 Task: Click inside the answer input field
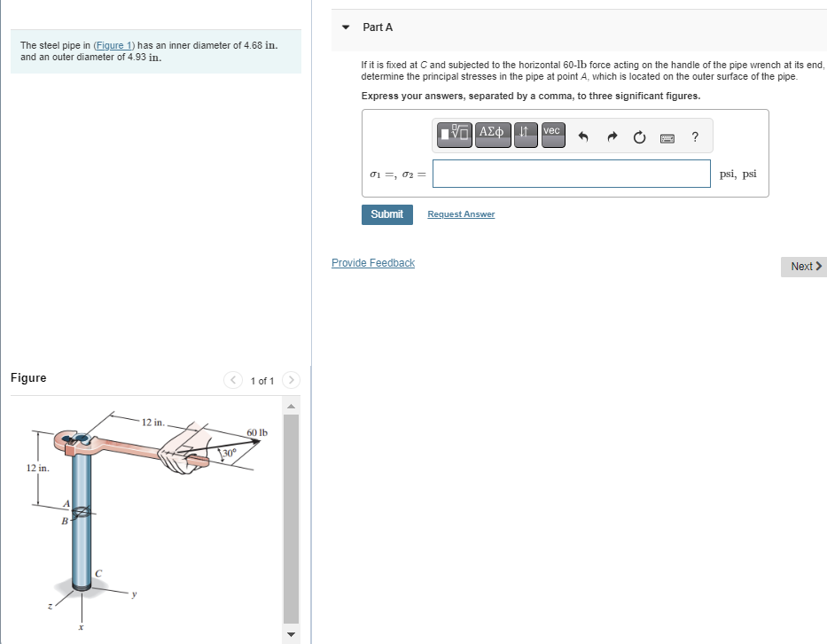[571, 174]
